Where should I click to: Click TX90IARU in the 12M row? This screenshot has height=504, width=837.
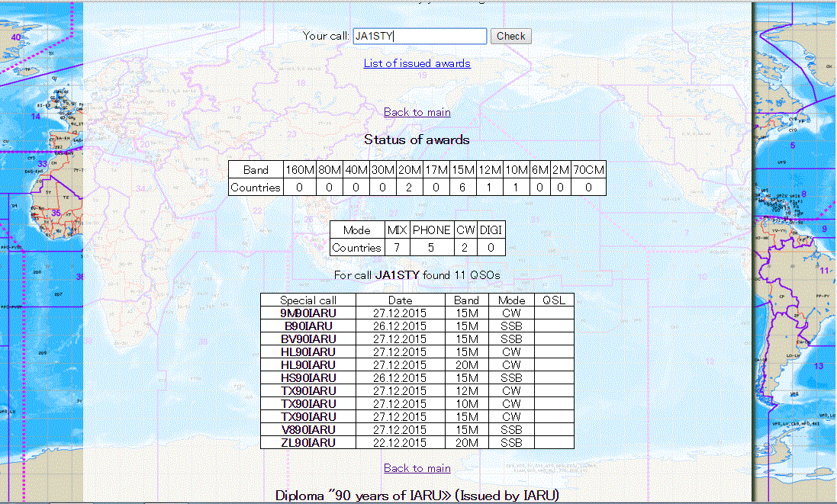[308, 391]
